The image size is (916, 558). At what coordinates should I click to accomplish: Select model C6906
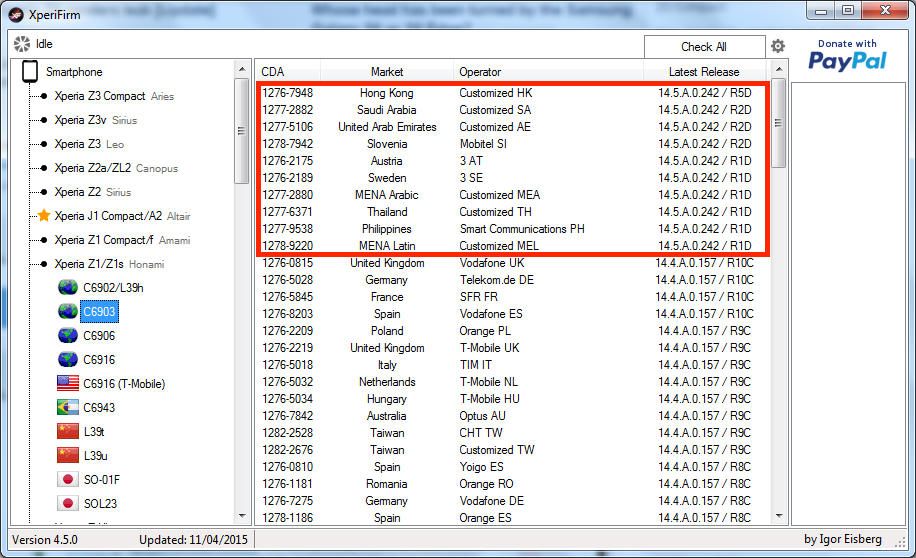tap(99, 335)
